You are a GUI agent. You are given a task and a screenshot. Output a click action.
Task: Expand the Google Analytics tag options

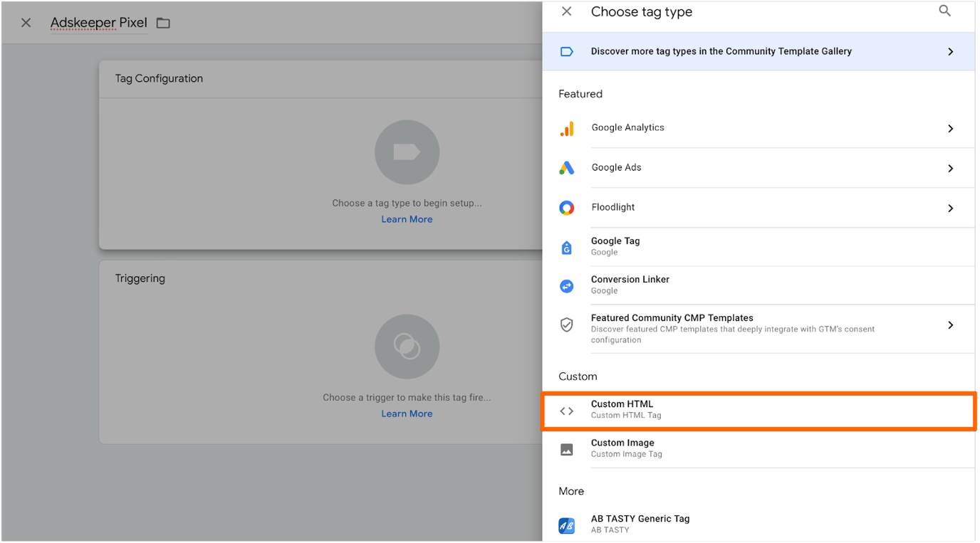coord(950,129)
